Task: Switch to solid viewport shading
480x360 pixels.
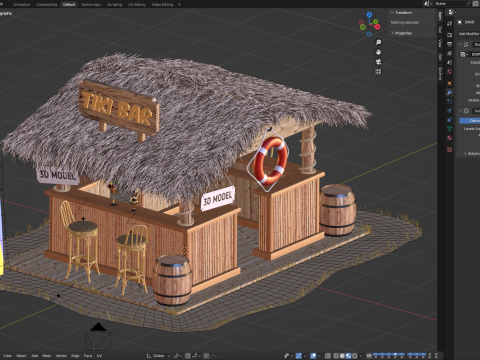Action: (x=342, y=356)
